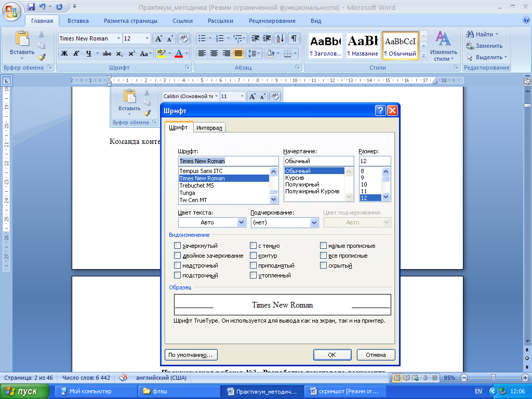Enable малые прописные checkbox
The height and width of the screenshot is (399, 532).
(323, 245)
